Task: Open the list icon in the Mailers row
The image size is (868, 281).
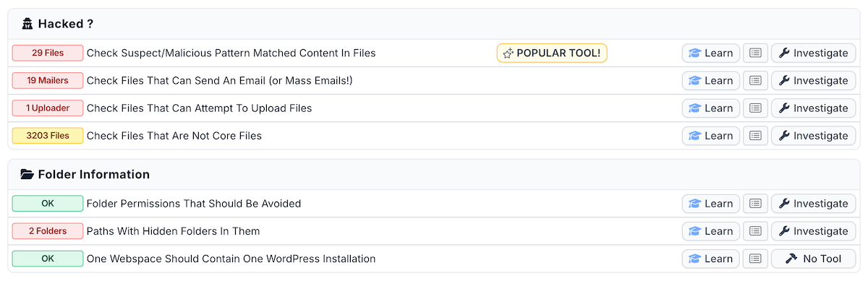Action: click(755, 80)
